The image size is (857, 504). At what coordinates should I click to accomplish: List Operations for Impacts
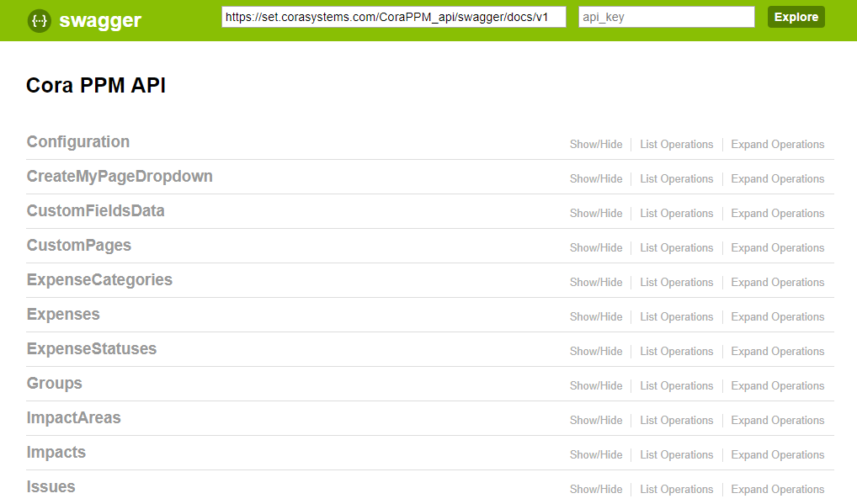pos(677,454)
